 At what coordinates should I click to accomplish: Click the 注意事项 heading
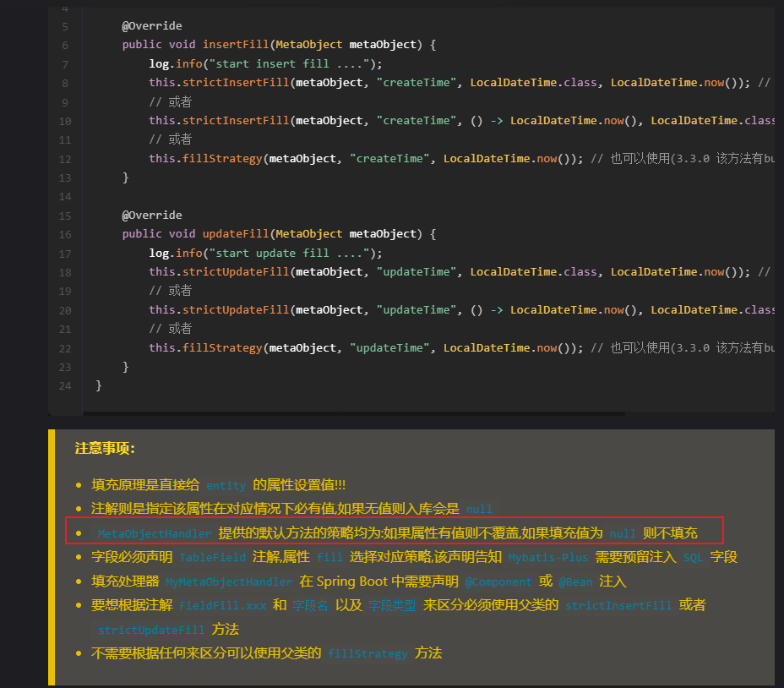click(105, 449)
